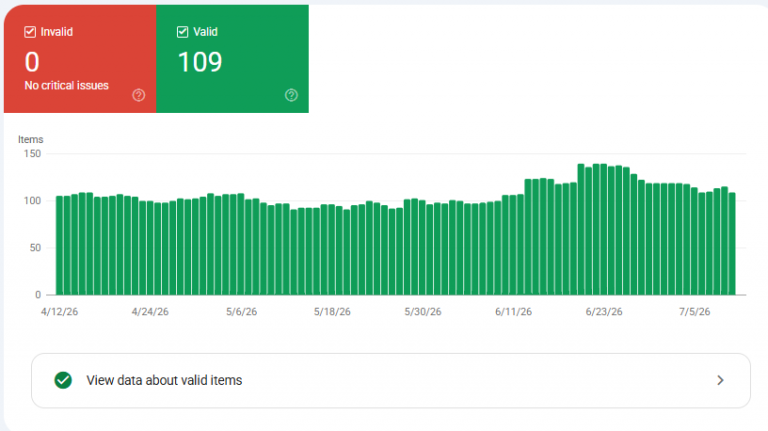
Task: Expand chevron on valid items row
Action: pos(720,381)
